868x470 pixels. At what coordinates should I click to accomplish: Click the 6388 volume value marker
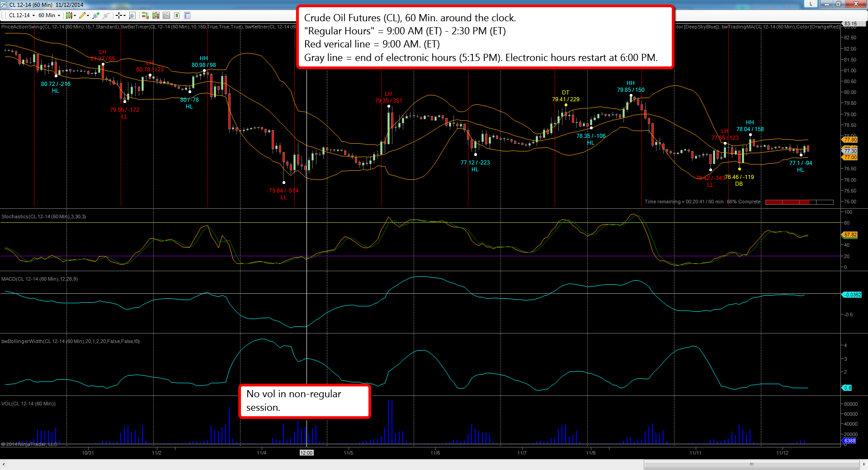(849, 441)
